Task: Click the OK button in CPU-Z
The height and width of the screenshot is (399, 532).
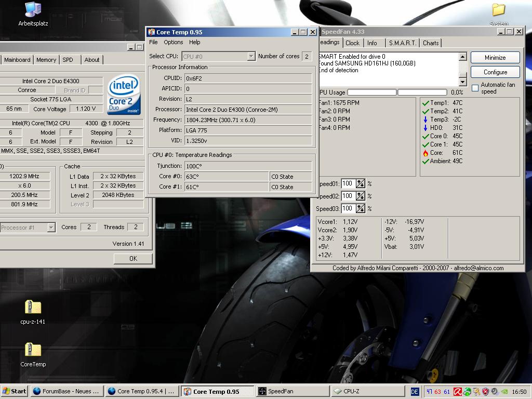Action: point(133,259)
